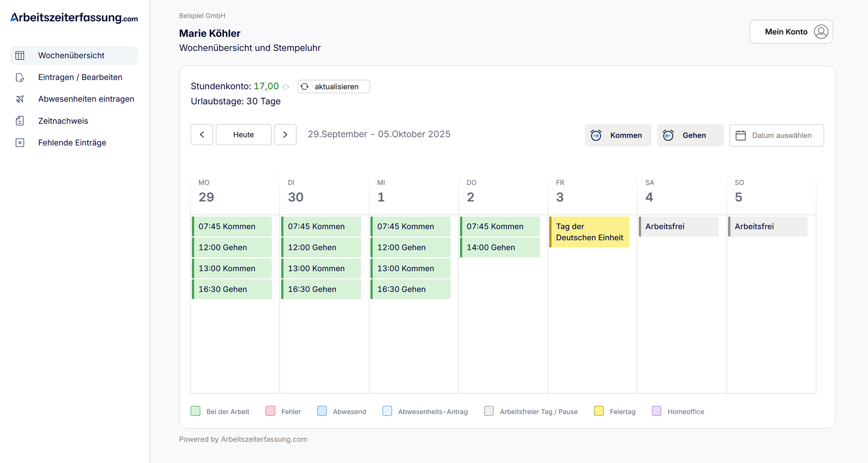Select the Zeitnachweis document icon

pyautogui.click(x=20, y=121)
